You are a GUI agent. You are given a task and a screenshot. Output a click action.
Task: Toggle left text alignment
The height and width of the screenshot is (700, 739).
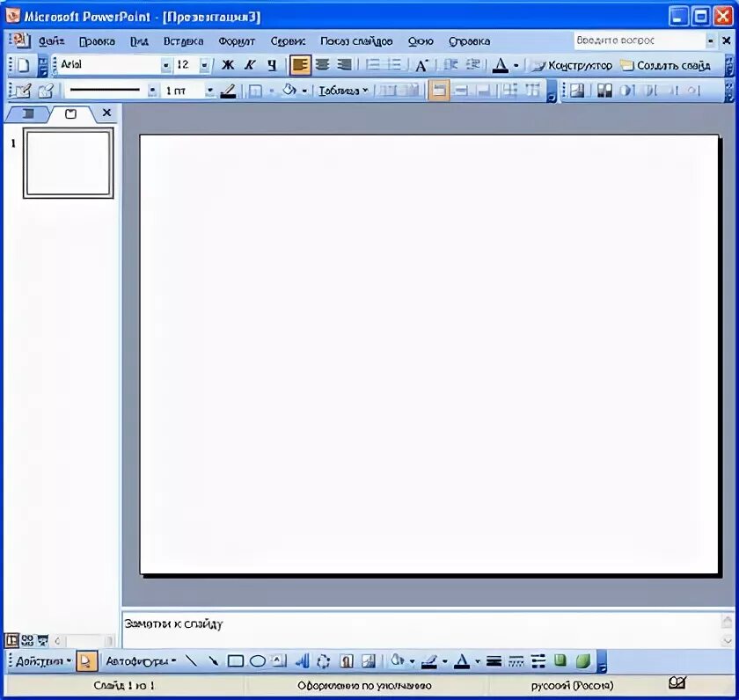click(x=300, y=65)
